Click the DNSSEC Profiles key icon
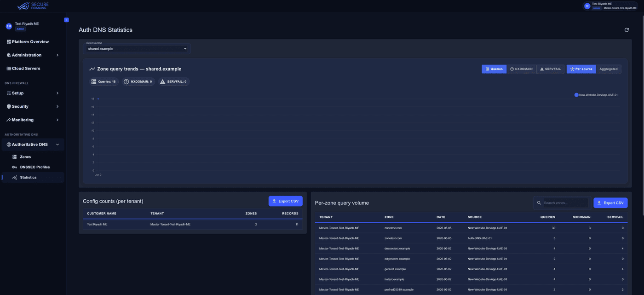The image size is (644, 295). 15,167
